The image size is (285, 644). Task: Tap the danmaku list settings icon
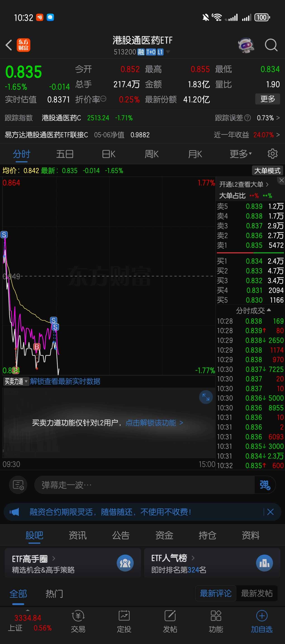tap(18, 485)
